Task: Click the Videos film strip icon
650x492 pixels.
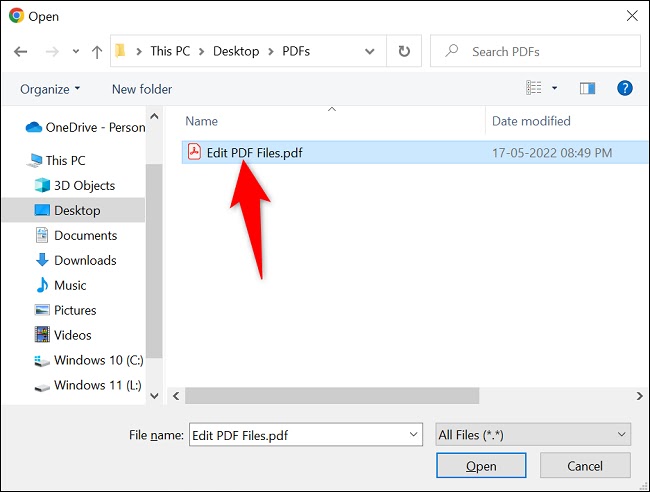Action: coord(42,334)
